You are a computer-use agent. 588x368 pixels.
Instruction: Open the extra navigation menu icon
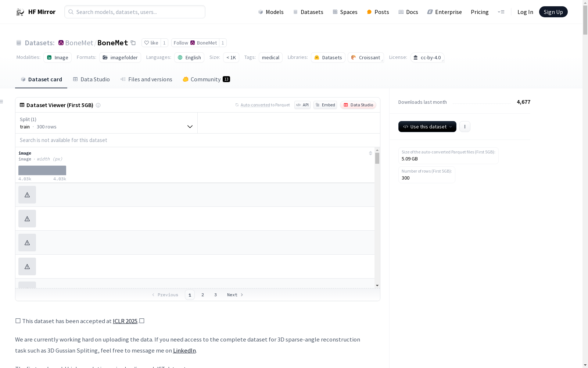501,12
